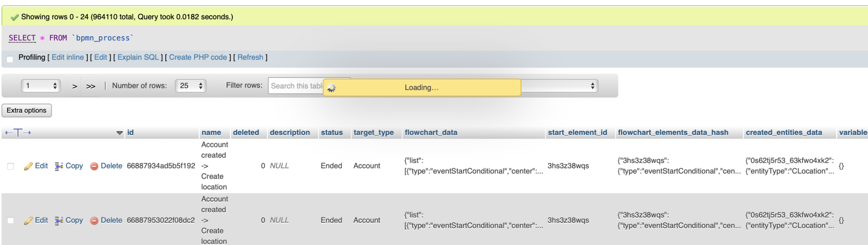Click the green success checkmark icon

click(15, 17)
